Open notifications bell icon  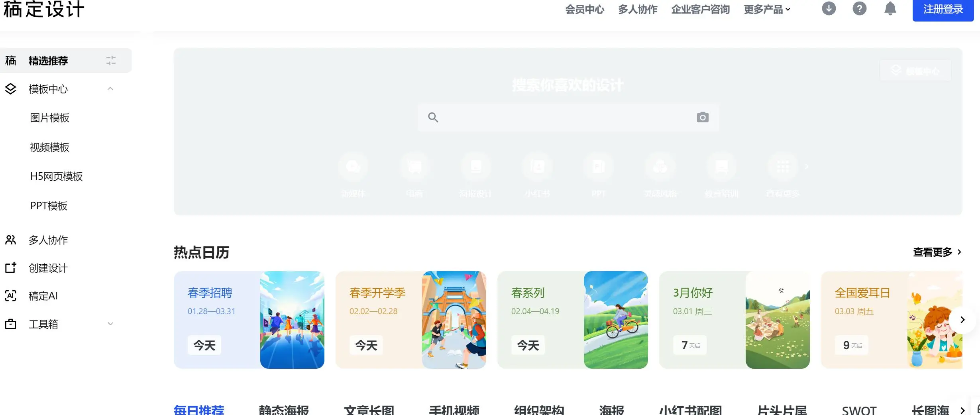pos(890,8)
